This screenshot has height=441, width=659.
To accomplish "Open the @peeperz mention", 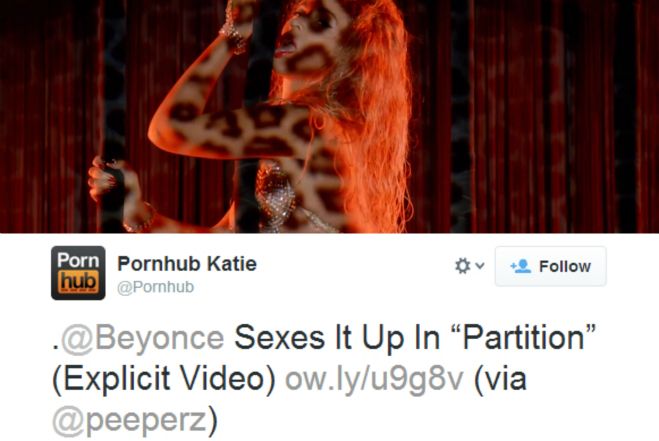I will tap(130, 421).
